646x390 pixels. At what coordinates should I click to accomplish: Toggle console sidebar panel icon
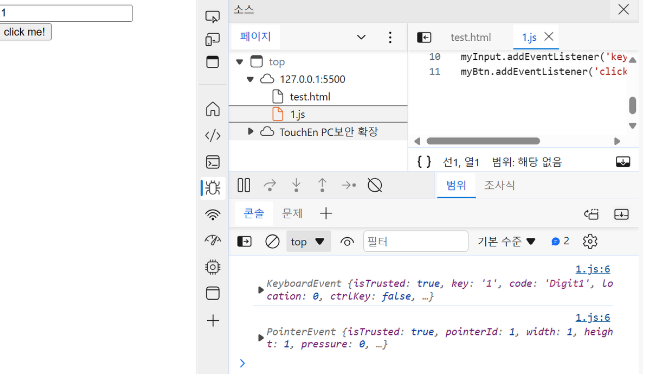coord(244,241)
